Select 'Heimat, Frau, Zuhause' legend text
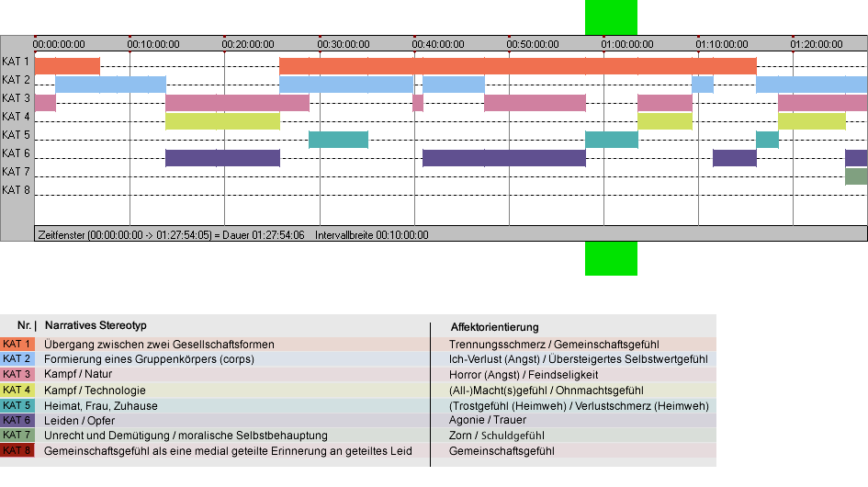Image resolution: width=868 pixels, height=487 pixels. pyautogui.click(x=101, y=405)
